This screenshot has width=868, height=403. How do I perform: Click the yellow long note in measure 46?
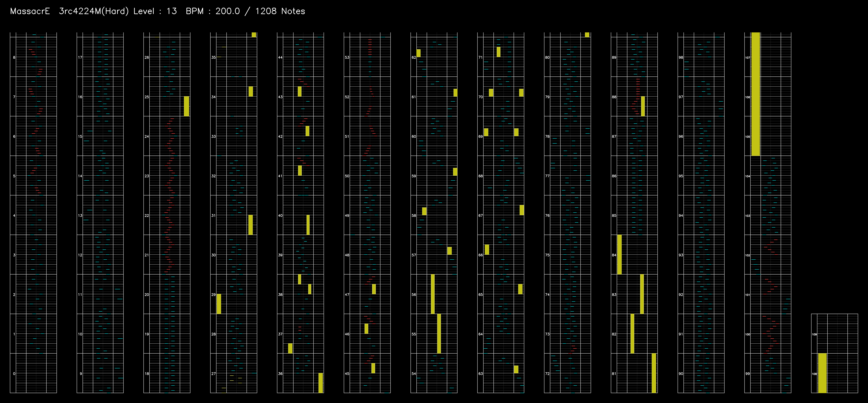(x=366, y=329)
